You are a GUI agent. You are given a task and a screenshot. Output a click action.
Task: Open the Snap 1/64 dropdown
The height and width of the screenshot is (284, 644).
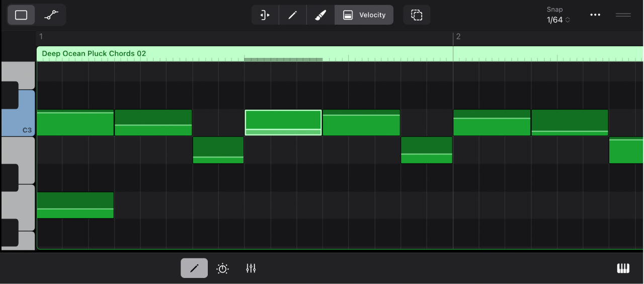[x=558, y=20]
